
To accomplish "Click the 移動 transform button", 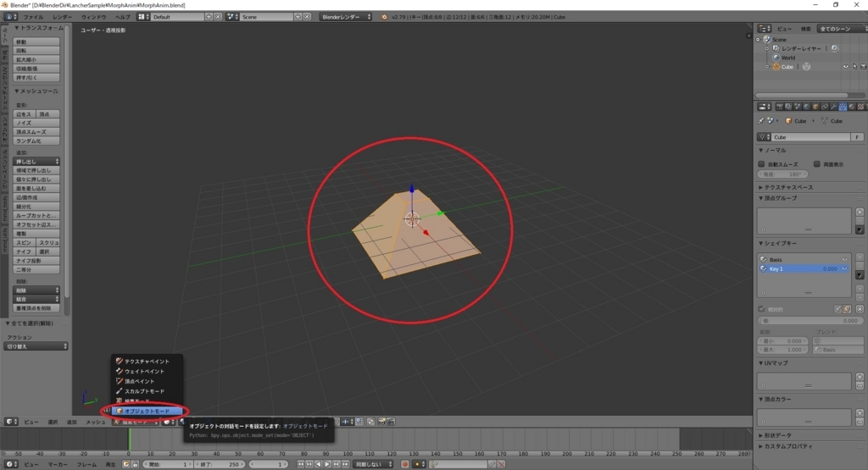I will tap(36, 41).
